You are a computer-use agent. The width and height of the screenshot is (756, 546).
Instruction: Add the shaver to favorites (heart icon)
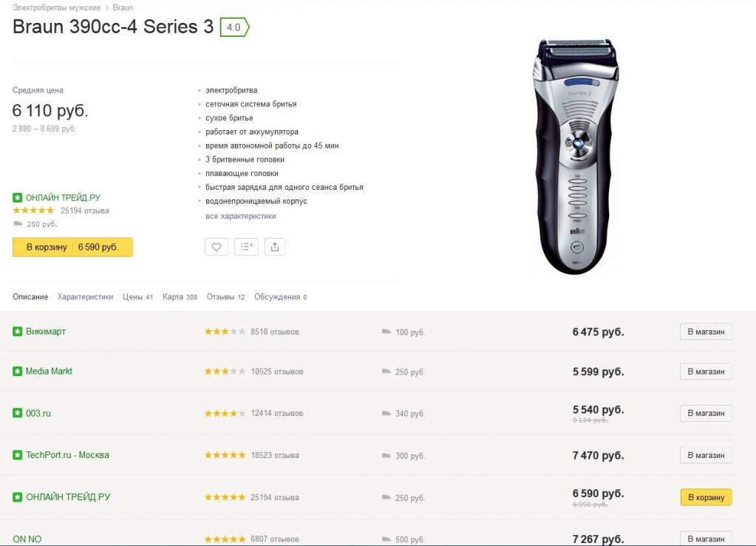click(217, 247)
